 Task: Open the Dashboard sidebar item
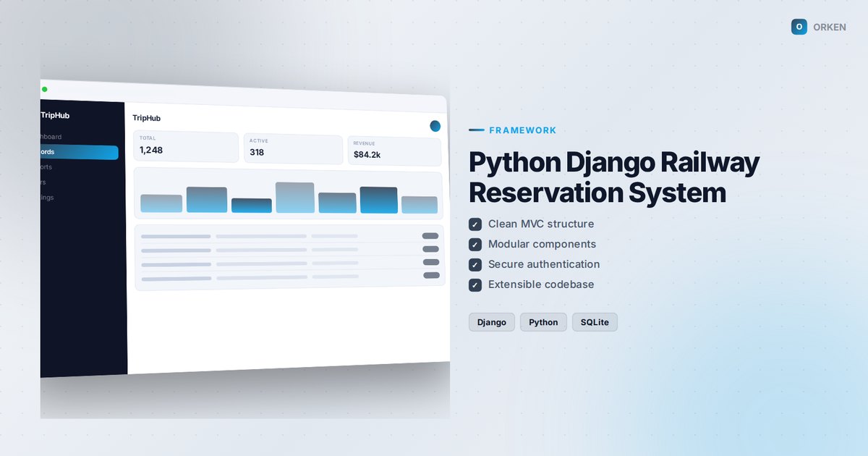[51, 137]
